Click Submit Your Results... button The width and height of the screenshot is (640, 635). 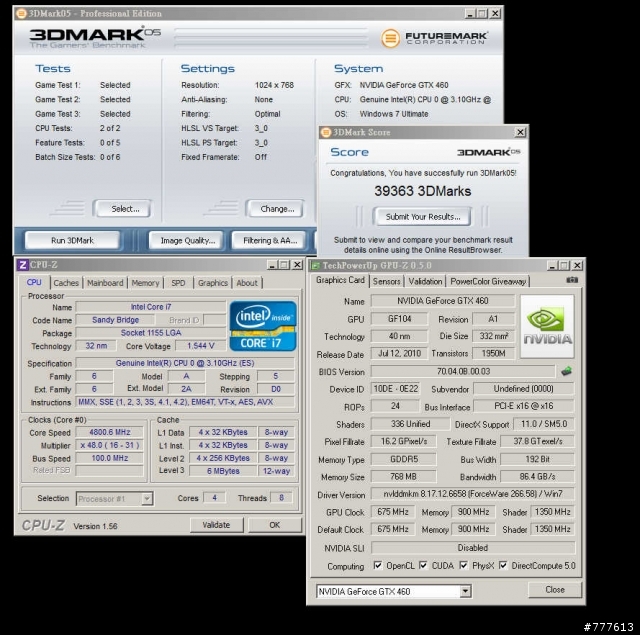tap(422, 217)
